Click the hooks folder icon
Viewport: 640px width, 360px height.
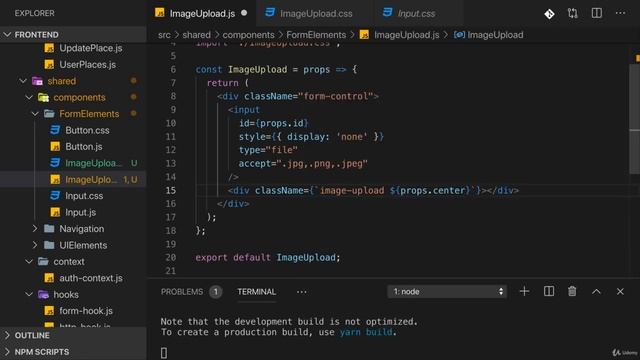[43, 294]
